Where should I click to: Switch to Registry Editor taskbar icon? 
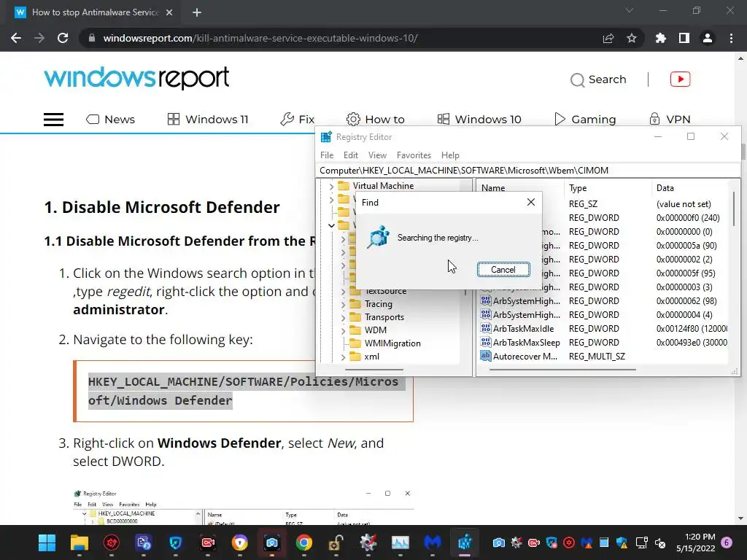click(x=465, y=542)
